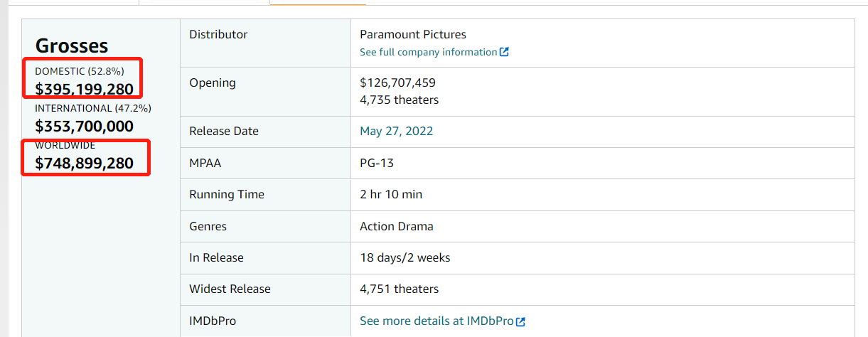
Task: Click the 4,735 theaters opening text
Action: pos(399,100)
